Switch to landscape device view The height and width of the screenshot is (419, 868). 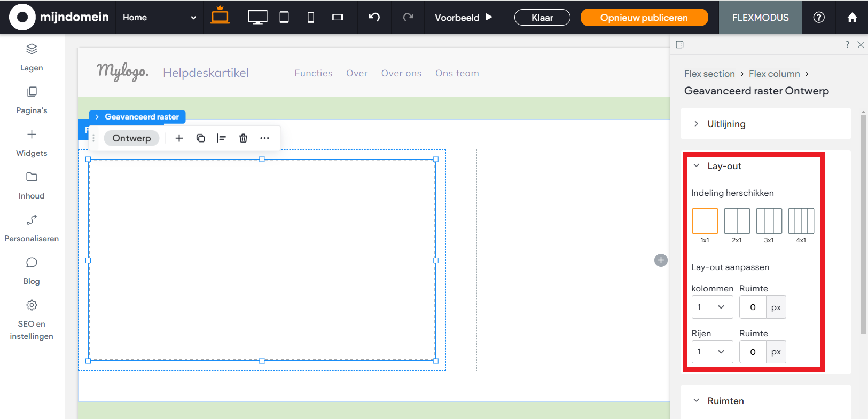[x=338, y=18]
